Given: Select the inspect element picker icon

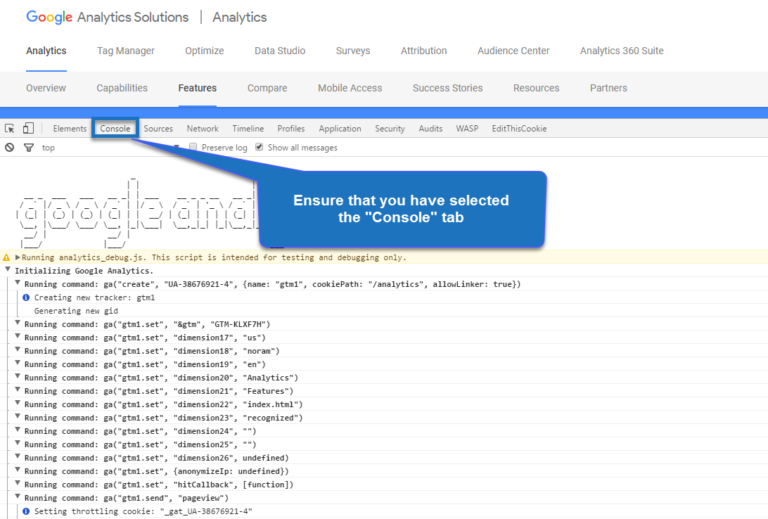Looking at the screenshot, I should pyautogui.click(x=9, y=129).
